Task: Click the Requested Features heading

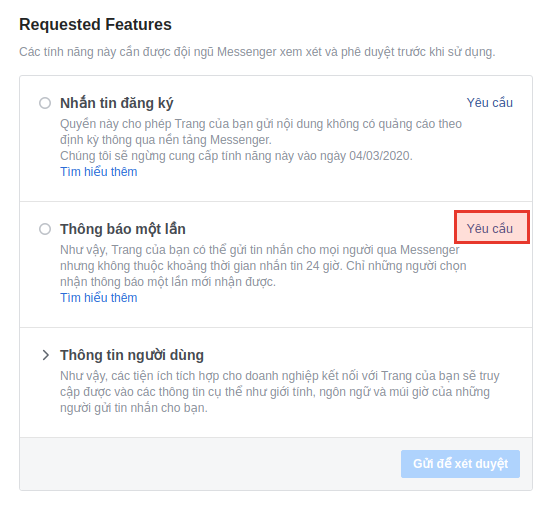Action: [x=95, y=25]
